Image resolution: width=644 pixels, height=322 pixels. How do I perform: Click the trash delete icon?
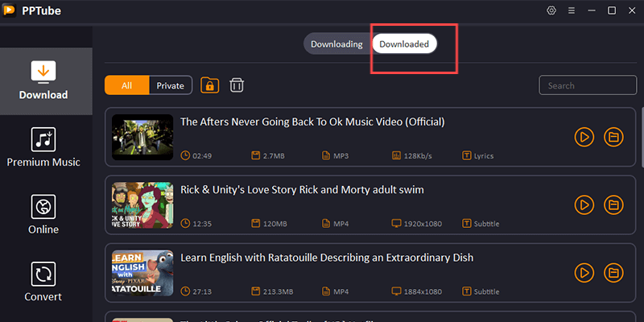[237, 85]
